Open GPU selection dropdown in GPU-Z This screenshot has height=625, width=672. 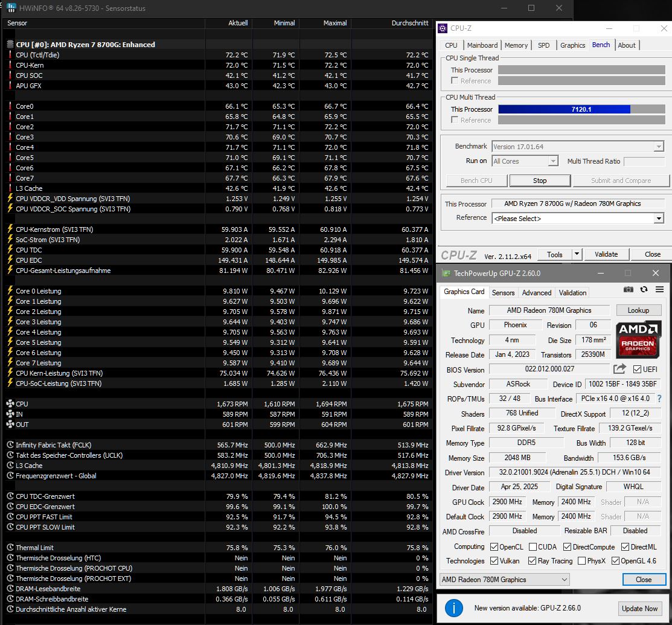click(505, 580)
